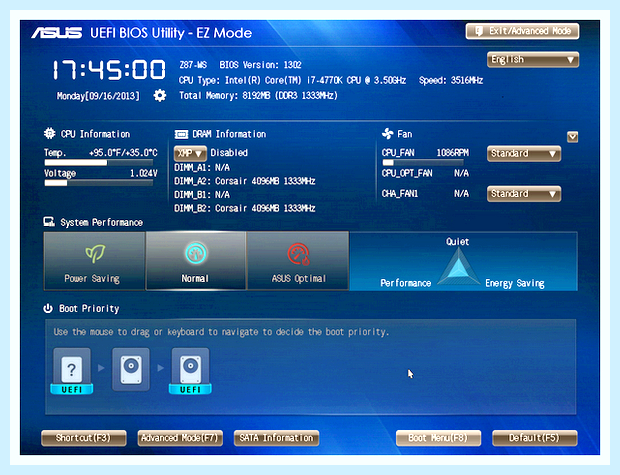Viewport: 620px width, 475px height.
Task: Open Shortcut(F3) menu
Action: (x=84, y=438)
